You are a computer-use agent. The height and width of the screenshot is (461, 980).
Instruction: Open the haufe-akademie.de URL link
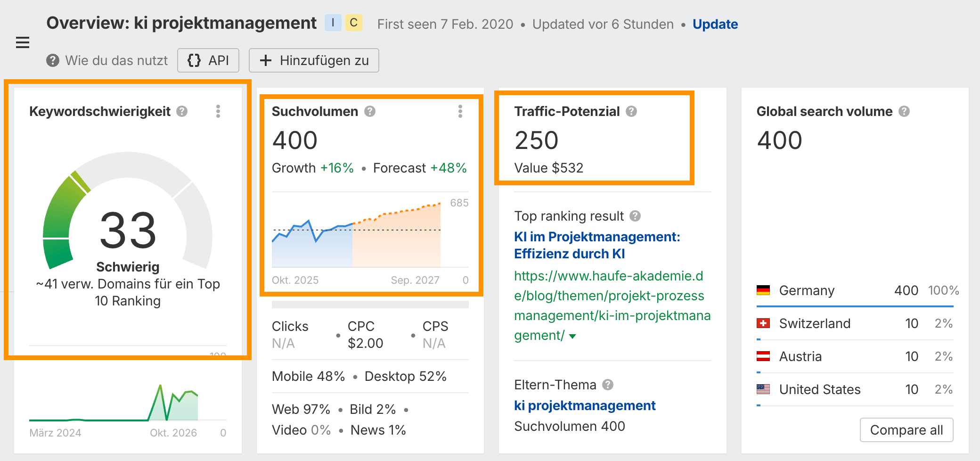click(x=612, y=305)
